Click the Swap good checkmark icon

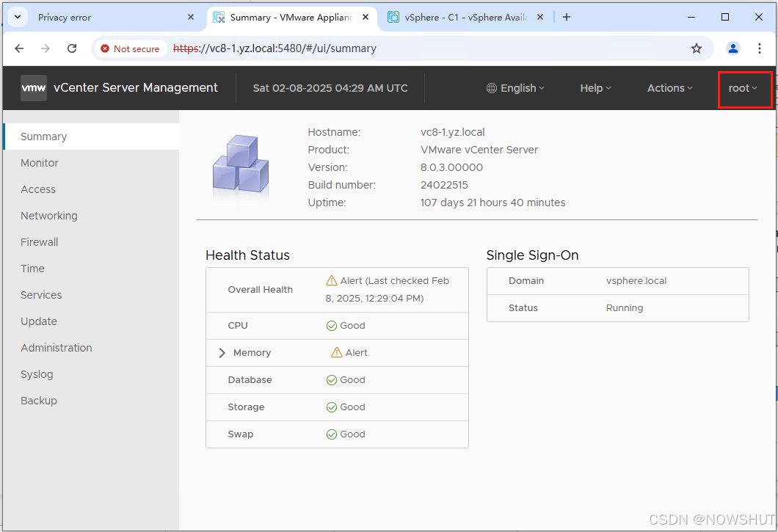pos(332,434)
